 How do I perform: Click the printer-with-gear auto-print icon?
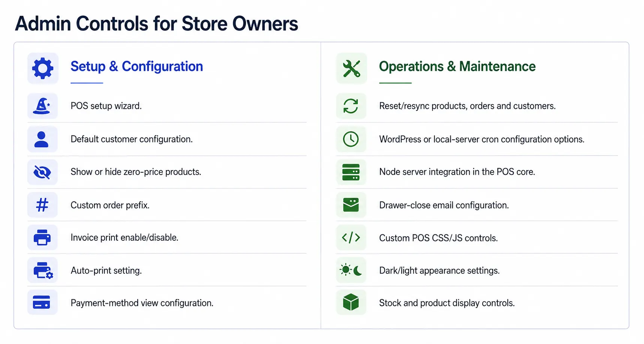(43, 270)
